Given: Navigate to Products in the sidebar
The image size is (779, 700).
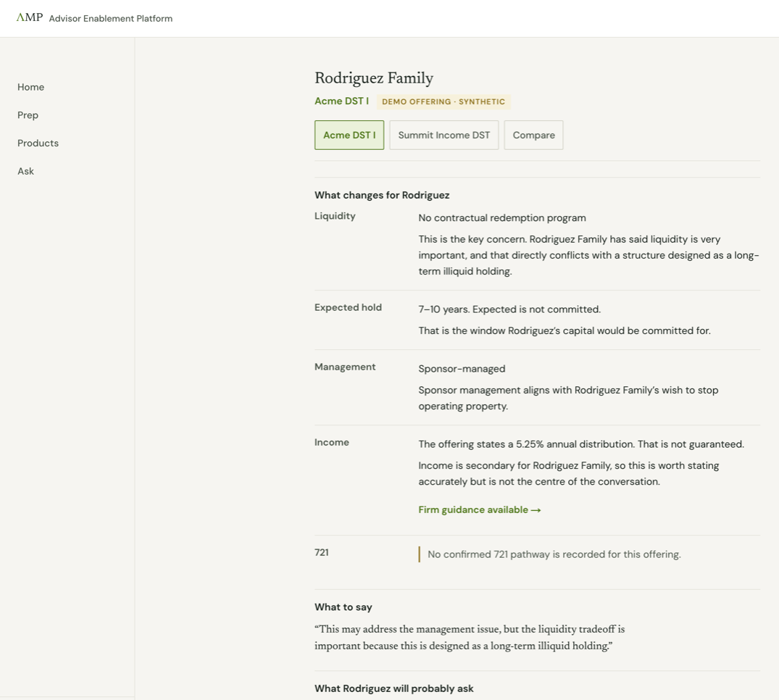Looking at the screenshot, I should pos(38,143).
